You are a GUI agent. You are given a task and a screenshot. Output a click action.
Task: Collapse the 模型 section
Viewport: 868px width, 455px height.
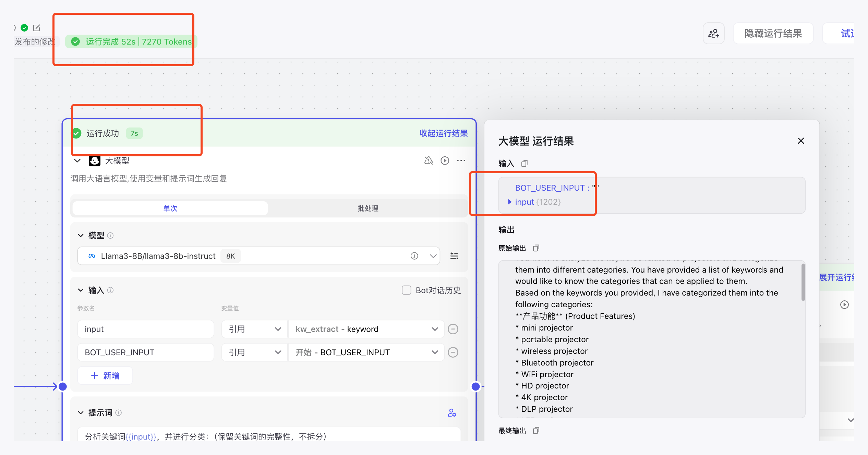pos(81,236)
